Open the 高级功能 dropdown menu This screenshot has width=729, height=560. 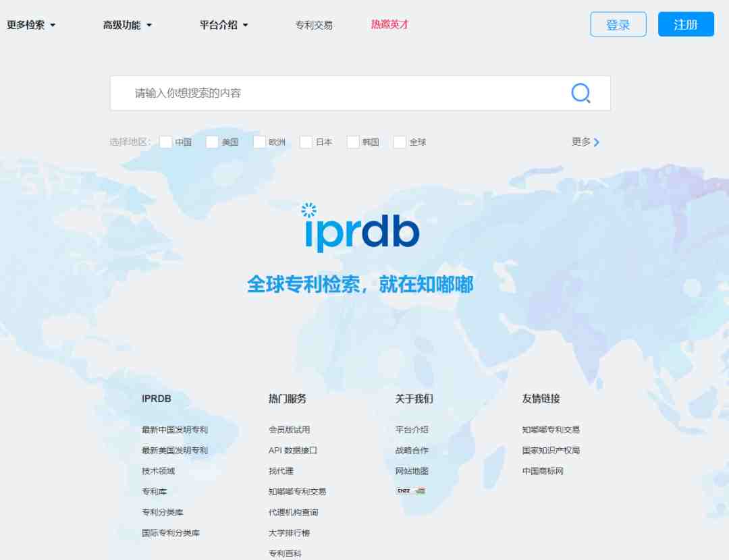[128, 25]
